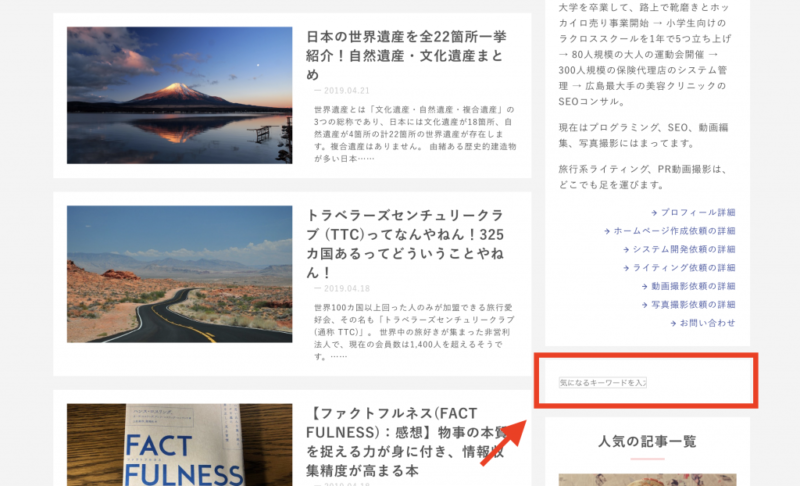Focus the keyword search input field
The width and height of the screenshot is (800, 486).
point(603,382)
